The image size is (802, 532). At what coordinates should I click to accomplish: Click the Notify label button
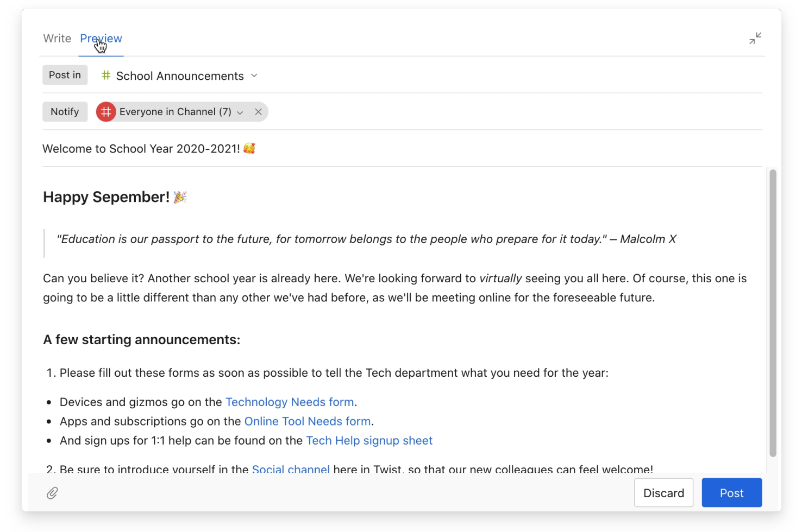click(65, 112)
